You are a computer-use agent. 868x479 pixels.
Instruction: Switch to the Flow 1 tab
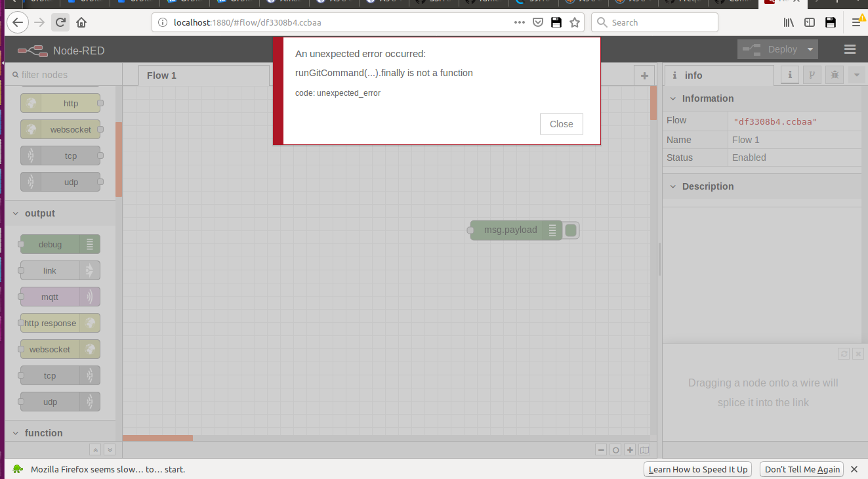click(161, 75)
